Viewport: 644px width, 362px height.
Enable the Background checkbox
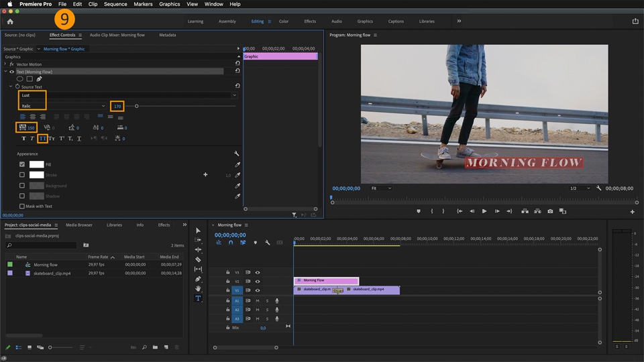[x=22, y=186]
